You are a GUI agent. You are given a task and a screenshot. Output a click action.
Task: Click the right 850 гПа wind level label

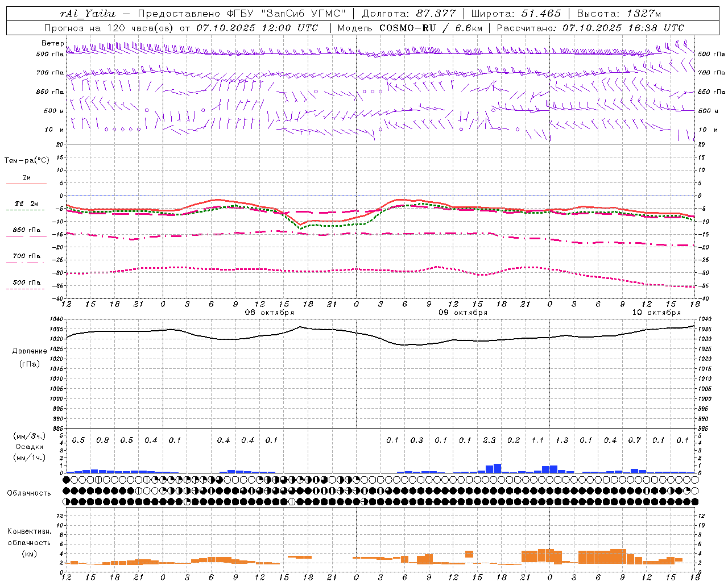tap(711, 92)
